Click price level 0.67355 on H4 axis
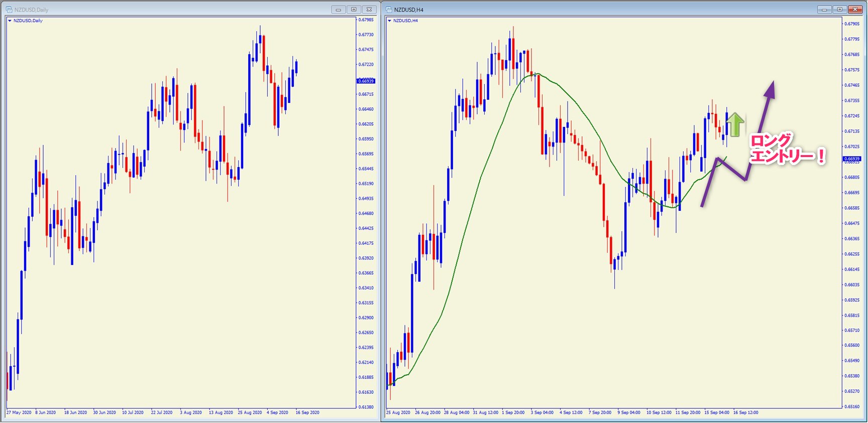The height and width of the screenshot is (423, 868). pyautogui.click(x=852, y=100)
